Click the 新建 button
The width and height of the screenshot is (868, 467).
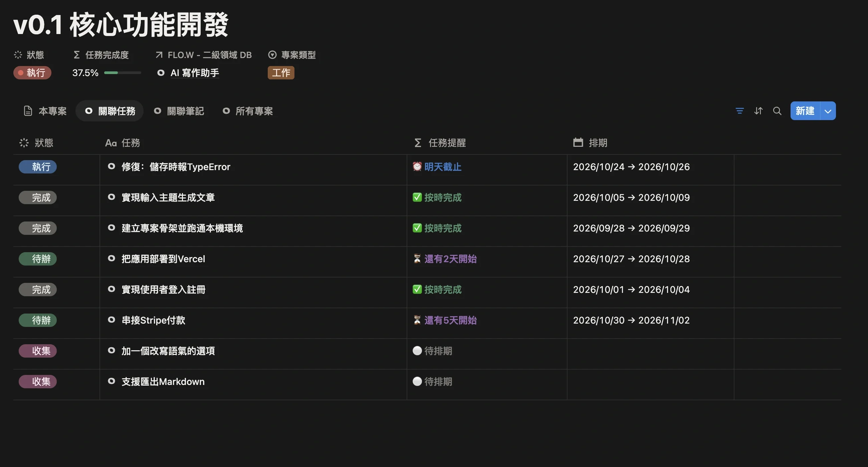(805, 111)
